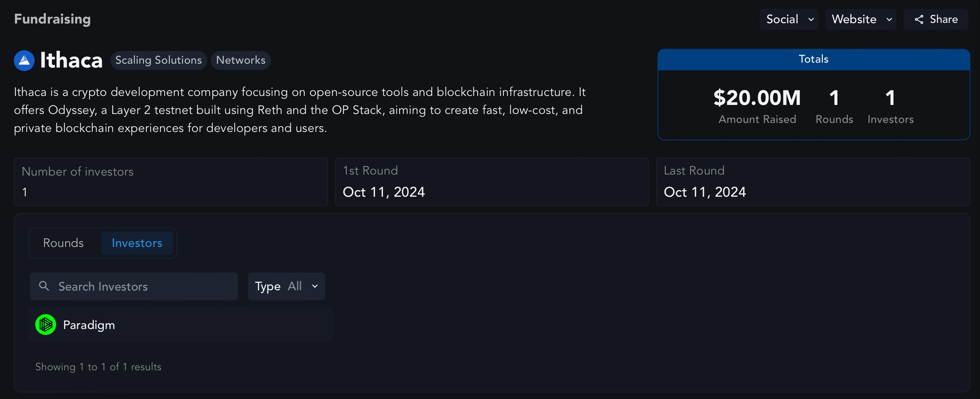Switch to the Investors tab
980x399 pixels.
tap(137, 242)
